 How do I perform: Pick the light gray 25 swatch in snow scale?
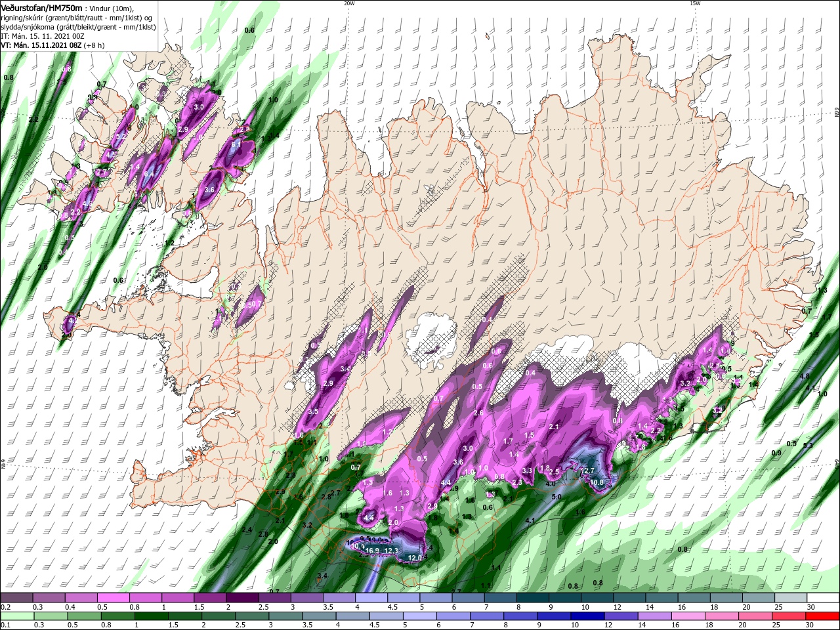tap(789, 598)
